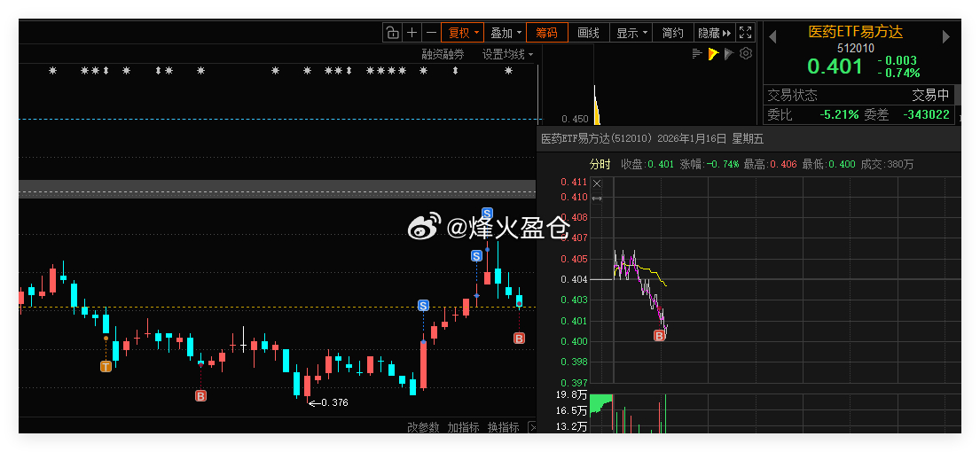
Task: Select the gray flame chip icon
Action: tap(729, 54)
